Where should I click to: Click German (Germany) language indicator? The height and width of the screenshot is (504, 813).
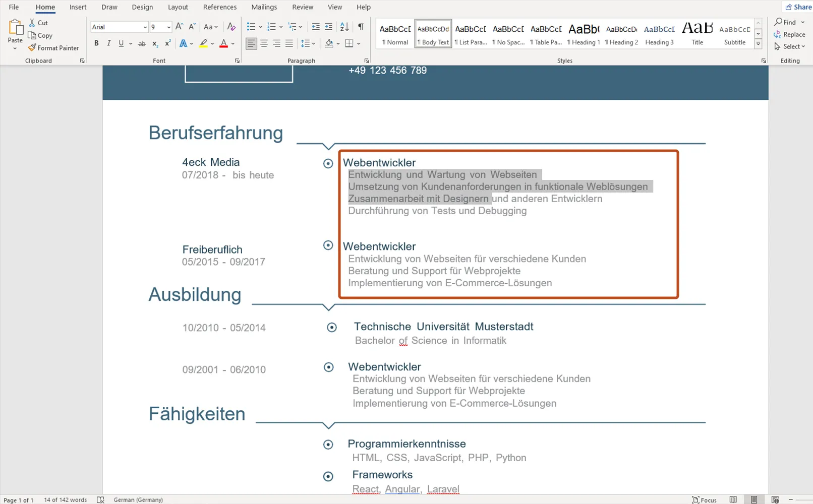[138, 500]
